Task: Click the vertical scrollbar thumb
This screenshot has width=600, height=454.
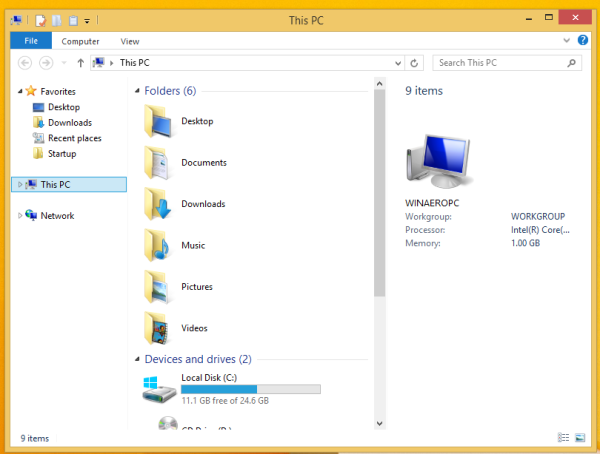Action: 380,193
